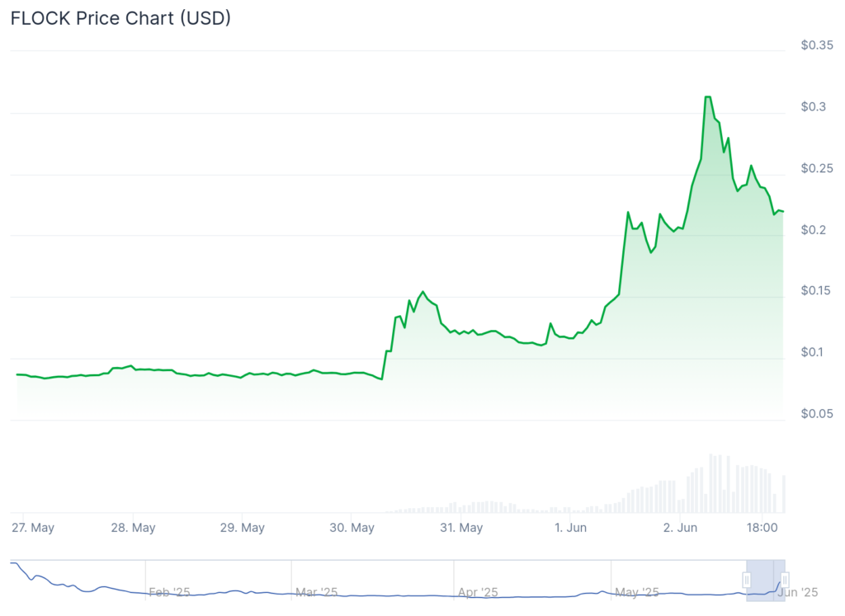Click the 1. Jun x-axis date label
Image resolution: width=845 pixels, height=616 pixels.
pyautogui.click(x=570, y=528)
